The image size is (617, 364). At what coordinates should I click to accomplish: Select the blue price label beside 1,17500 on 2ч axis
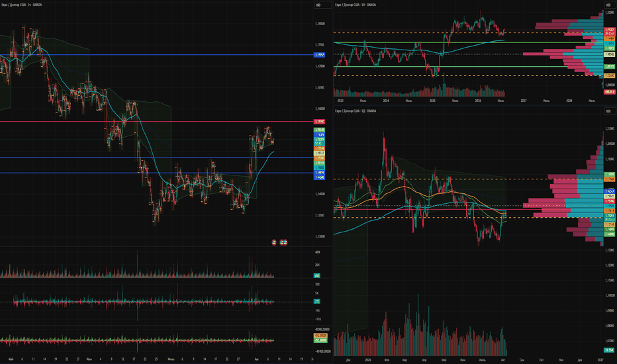click(319, 55)
